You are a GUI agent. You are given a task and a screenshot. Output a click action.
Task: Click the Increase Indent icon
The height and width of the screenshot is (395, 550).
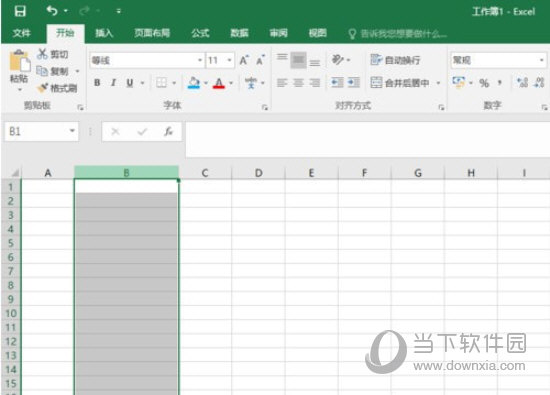click(354, 83)
